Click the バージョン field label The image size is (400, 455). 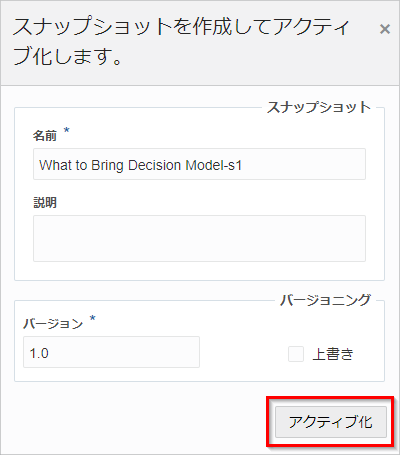click(53, 323)
